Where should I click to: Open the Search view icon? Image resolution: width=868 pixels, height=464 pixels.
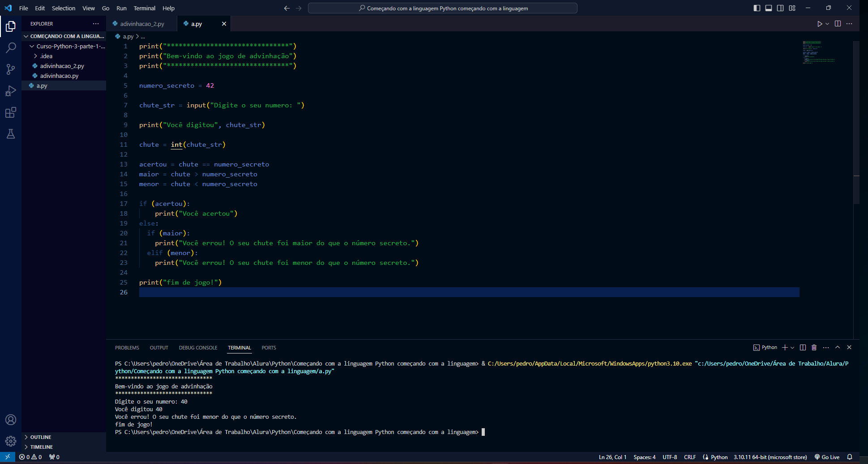pyautogui.click(x=11, y=47)
